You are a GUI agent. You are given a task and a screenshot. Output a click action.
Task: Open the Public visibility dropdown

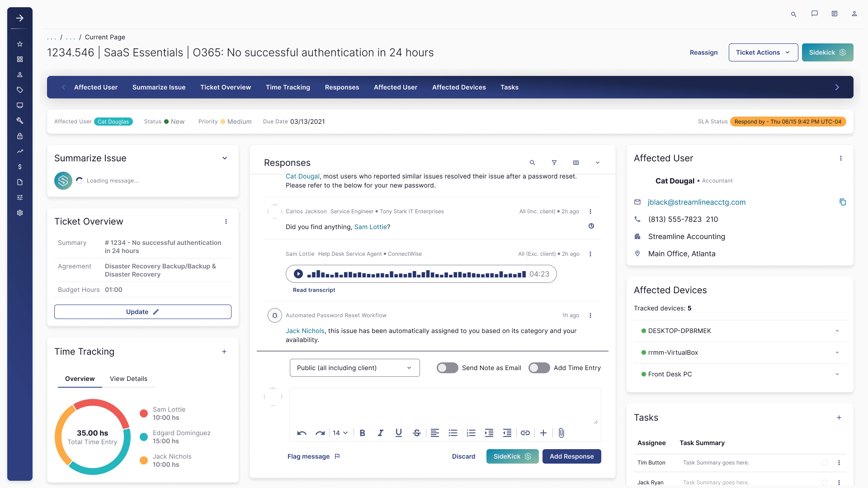[x=354, y=368]
